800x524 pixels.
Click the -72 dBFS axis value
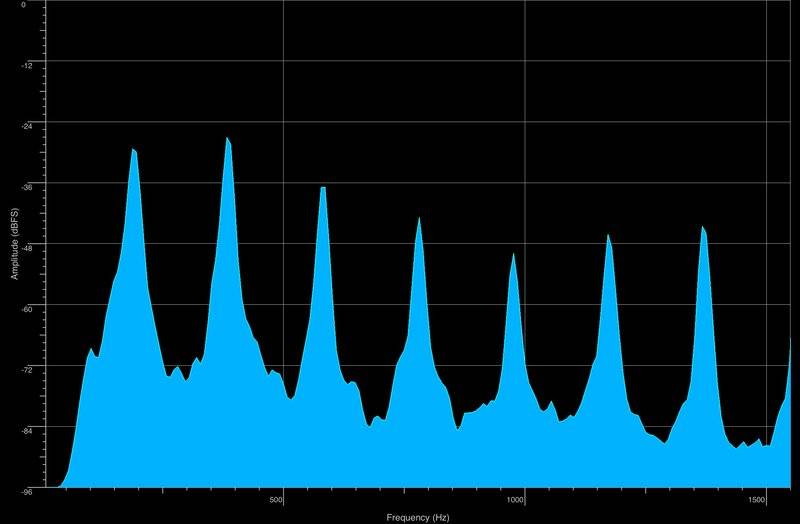coord(27,370)
